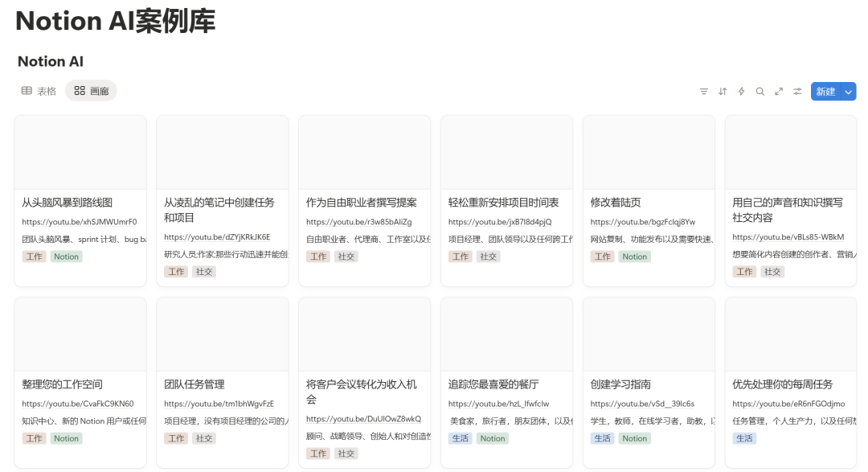Follow link youtu.be/jxB7l8d4pjQ
The height and width of the screenshot is (472, 868).
pos(500,222)
